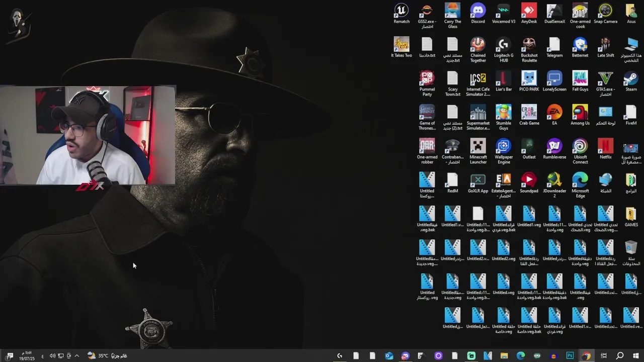Open the GoXLR App shortcut
Screen dimensions: 644x362
(x=478, y=183)
